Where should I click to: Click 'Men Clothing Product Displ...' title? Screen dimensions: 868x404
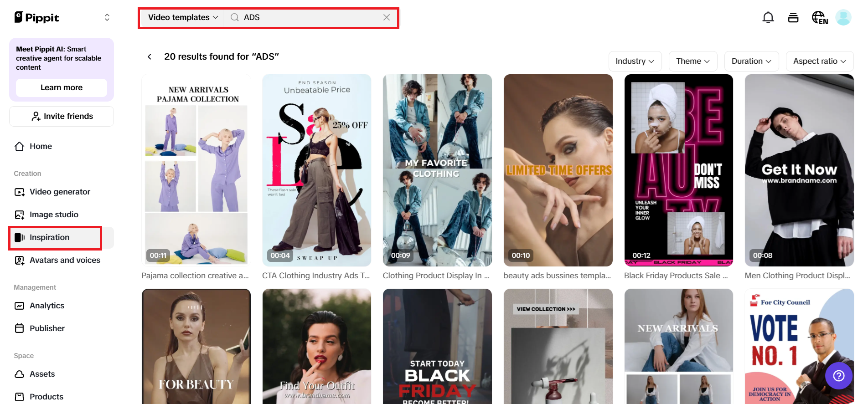click(798, 276)
